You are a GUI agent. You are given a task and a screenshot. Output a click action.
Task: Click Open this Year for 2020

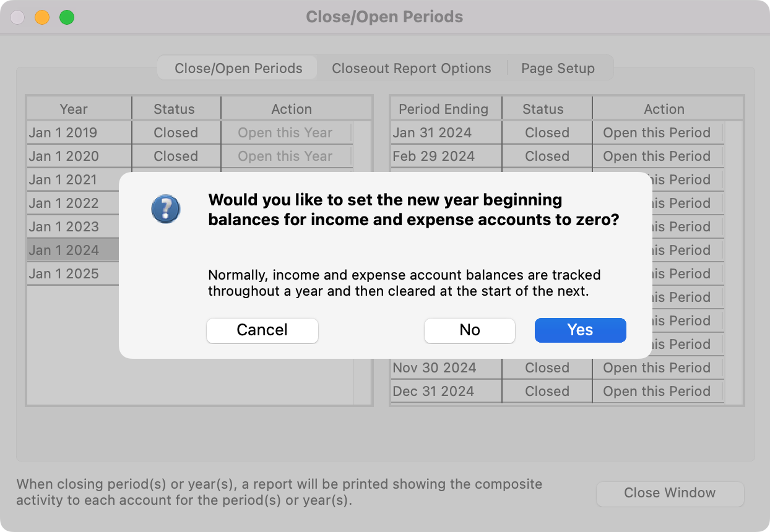coord(285,157)
